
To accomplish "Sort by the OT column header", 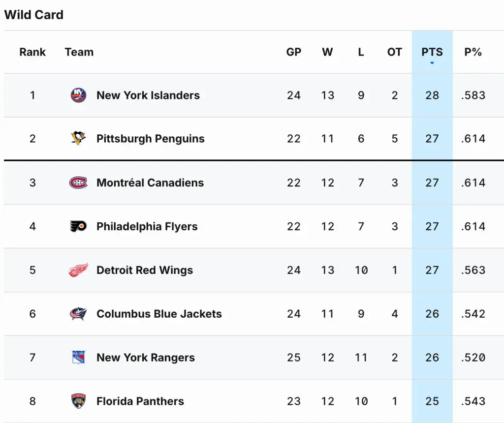I will click(395, 52).
